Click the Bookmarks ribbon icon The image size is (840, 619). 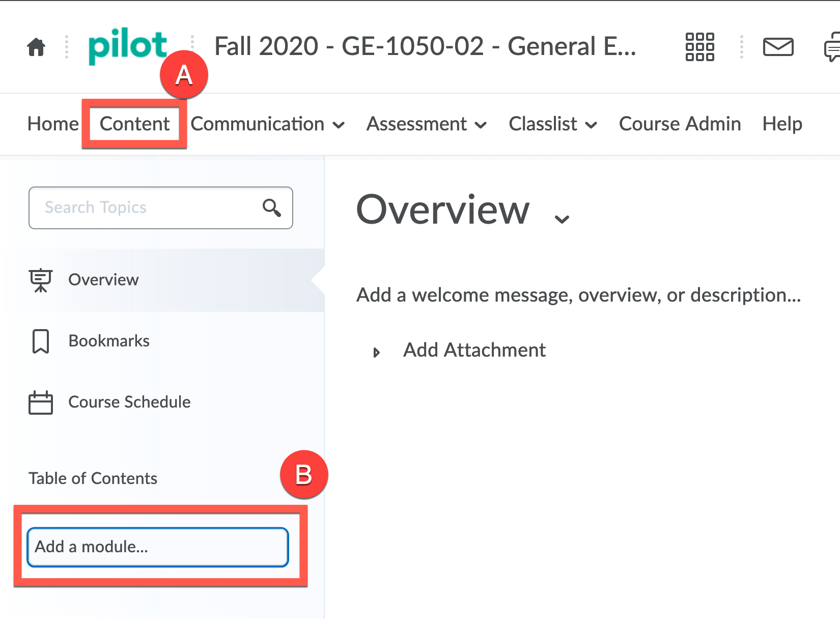(x=41, y=341)
